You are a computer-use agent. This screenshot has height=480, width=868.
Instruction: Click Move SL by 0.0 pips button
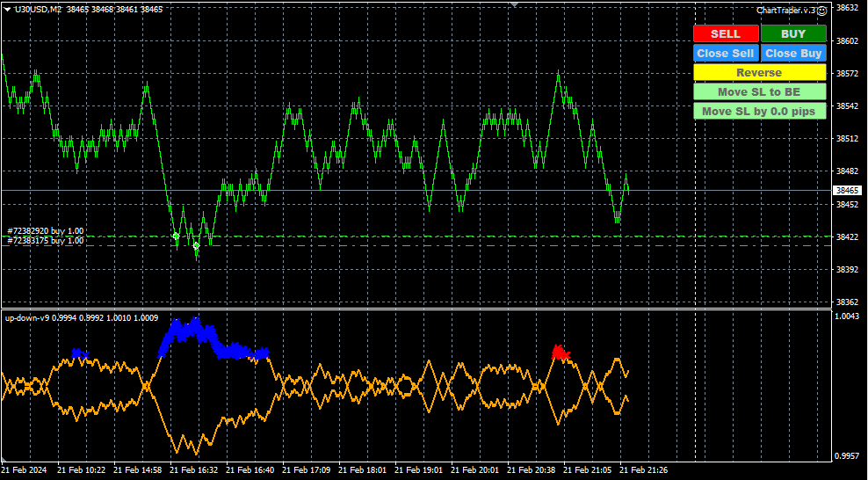(759, 112)
